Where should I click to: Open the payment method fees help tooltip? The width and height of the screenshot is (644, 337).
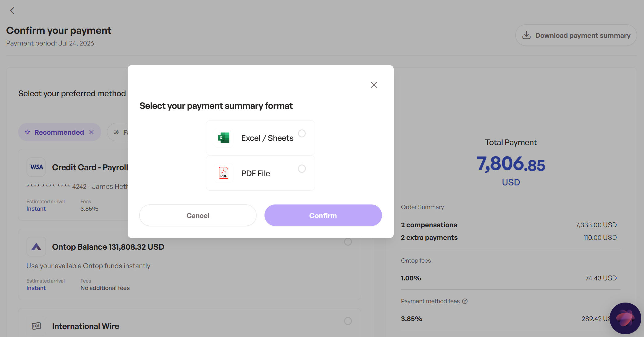pyautogui.click(x=465, y=301)
